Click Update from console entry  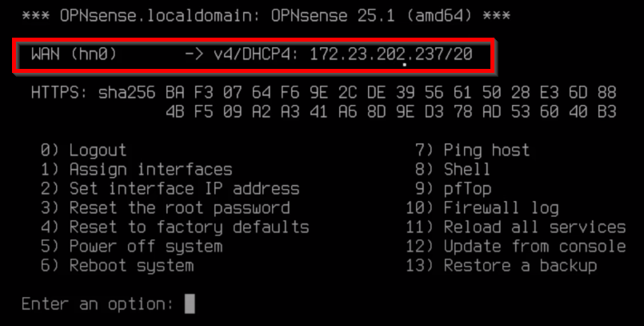[516, 246]
